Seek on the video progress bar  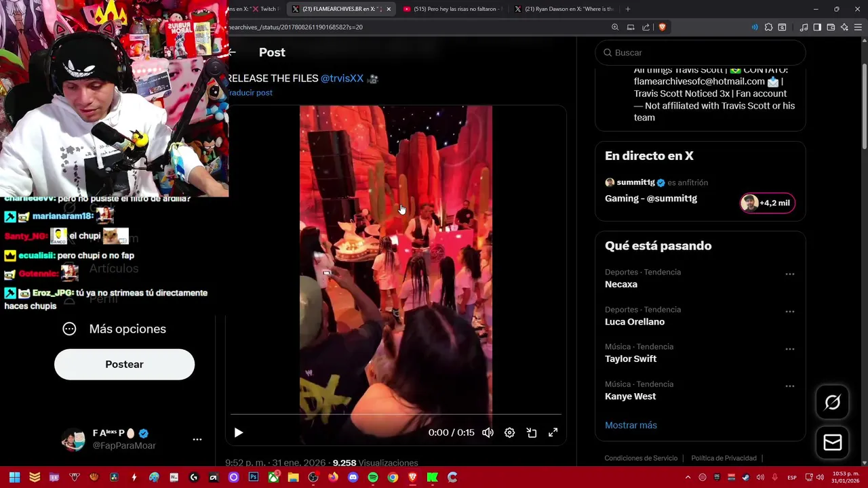396,413
